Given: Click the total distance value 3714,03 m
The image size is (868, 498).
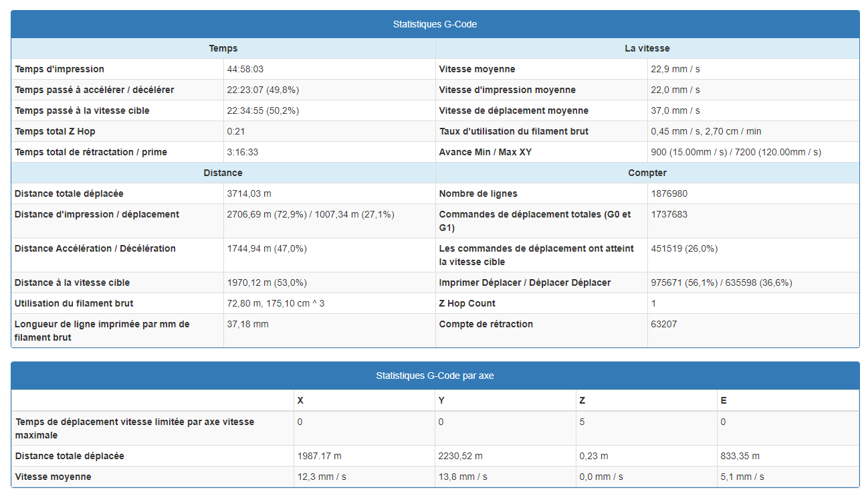Looking at the screenshot, I should [x=249, y=193].
